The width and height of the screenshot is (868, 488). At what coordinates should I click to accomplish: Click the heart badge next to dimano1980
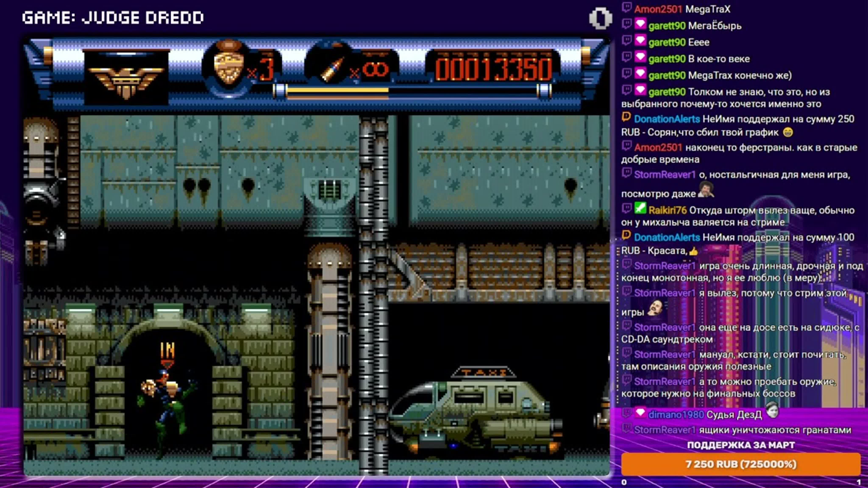click(640, 413)
